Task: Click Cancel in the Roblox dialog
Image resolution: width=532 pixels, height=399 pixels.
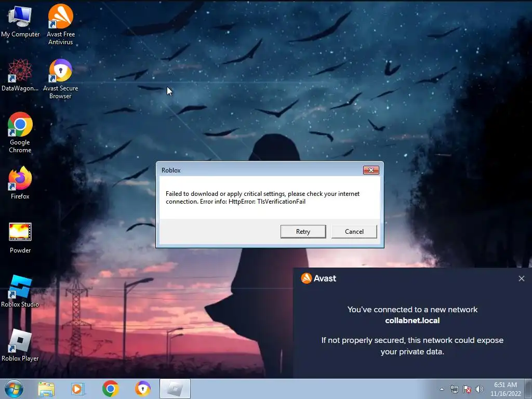Action: click(x=354, y=231)
